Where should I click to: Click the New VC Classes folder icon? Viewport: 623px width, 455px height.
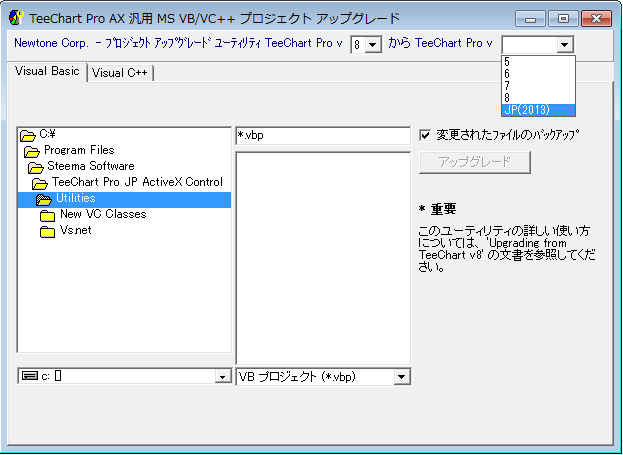tap(47, 215)
